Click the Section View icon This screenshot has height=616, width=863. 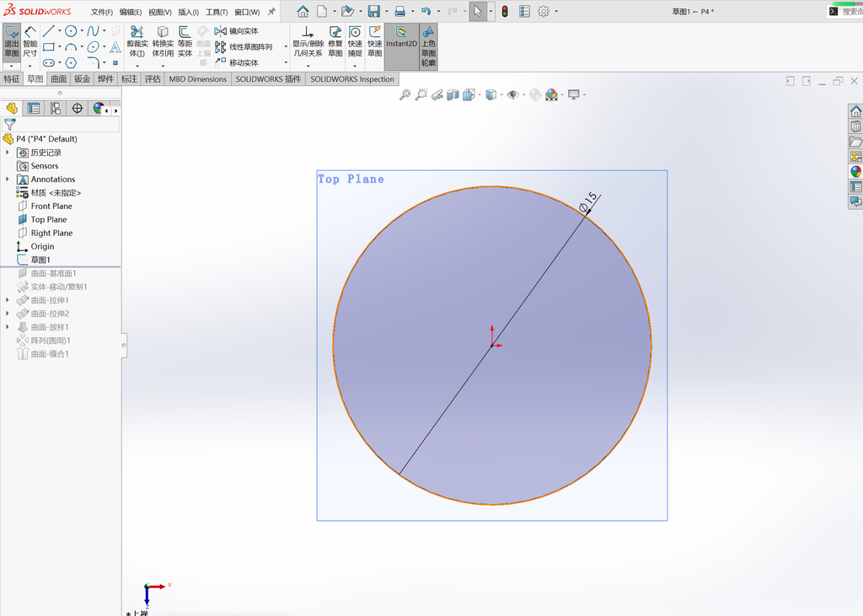coord(453,94)
